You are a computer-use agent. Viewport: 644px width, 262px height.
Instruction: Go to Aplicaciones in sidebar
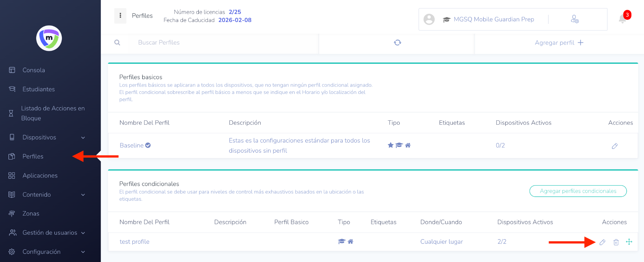click(x=40, y=176)
